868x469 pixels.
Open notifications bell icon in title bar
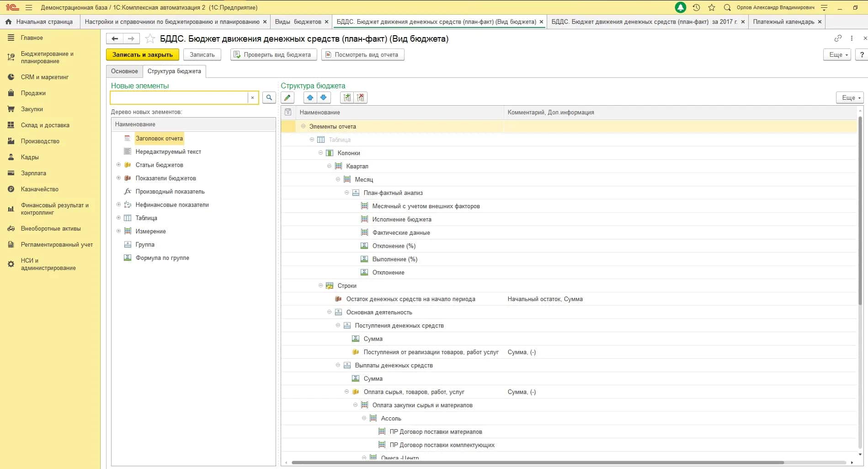click(x=680, y=7)
